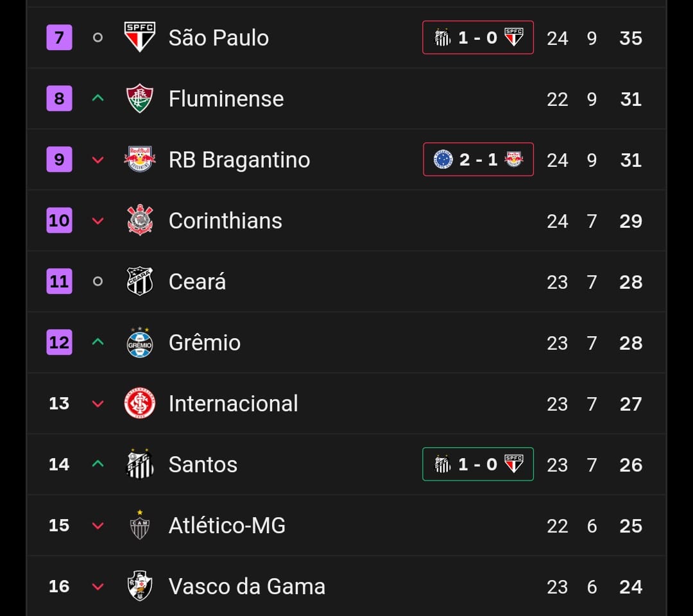Viewport: 693px width, 616px height.
Task: Tap the Corinthians club badge
Action: click(140, 220)
